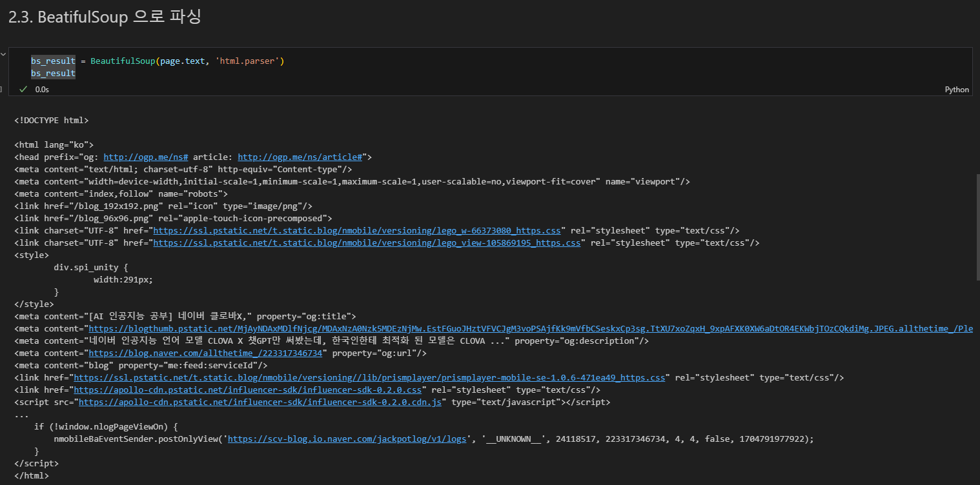Screen dimensions: 980x485
Task: Click the viewport meta tag line
Action: click(352, 181)
